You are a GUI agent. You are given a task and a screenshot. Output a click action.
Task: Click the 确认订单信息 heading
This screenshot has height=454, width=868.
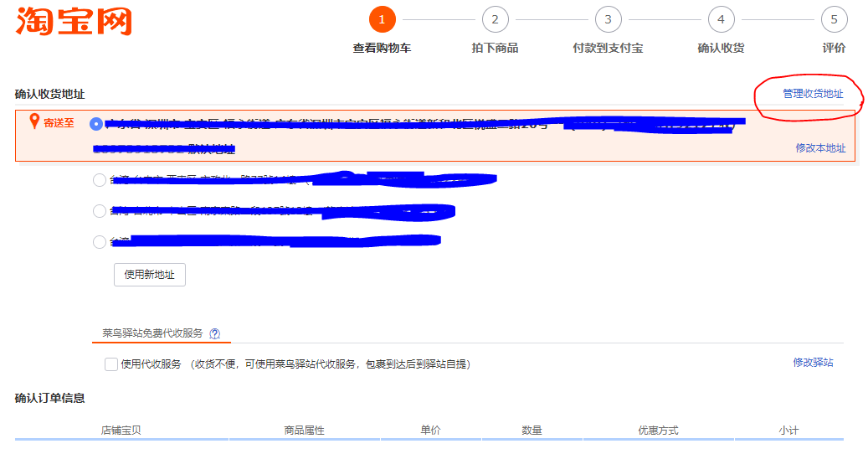pos(50,398)
